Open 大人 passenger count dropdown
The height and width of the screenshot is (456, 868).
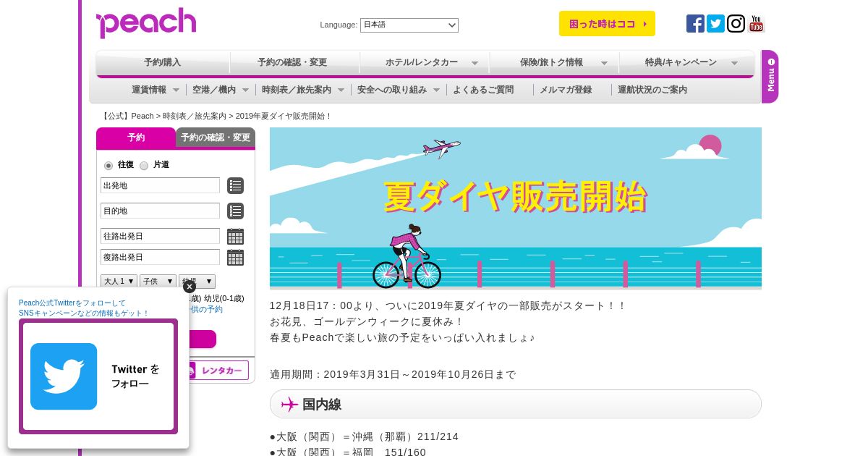click(119, 281)
